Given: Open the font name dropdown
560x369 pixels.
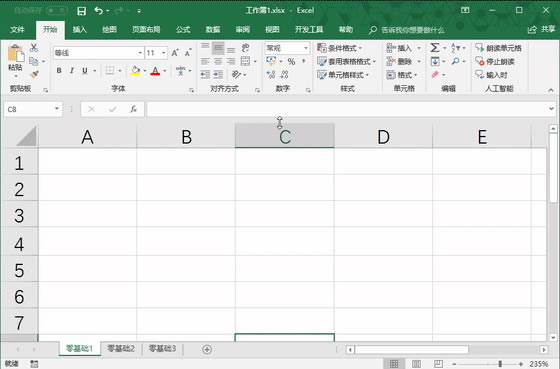Looking at the screenshot, I should [x=140, y=53].
